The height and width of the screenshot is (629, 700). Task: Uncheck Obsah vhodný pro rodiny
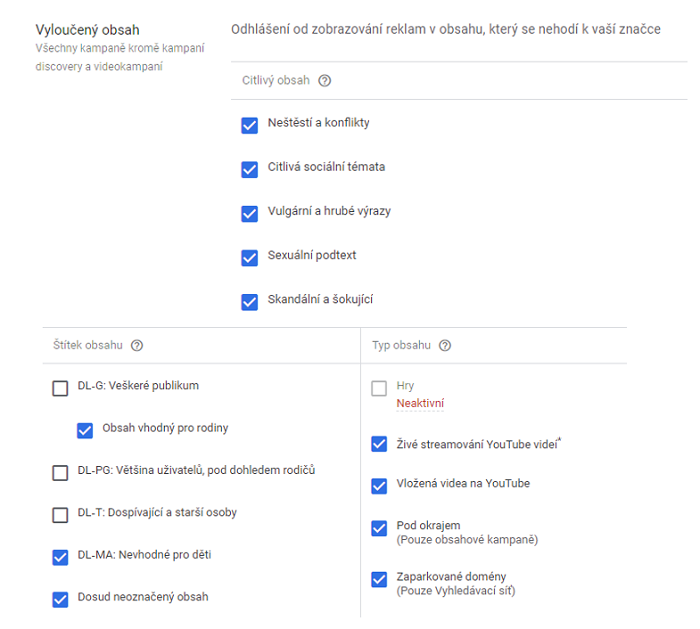pos(85,430)
